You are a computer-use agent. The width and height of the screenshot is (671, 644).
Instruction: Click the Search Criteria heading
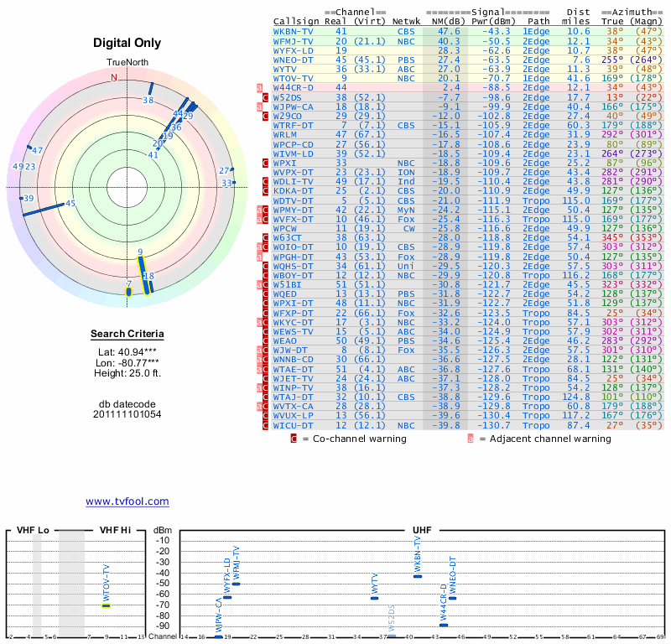tap(127, 335)
